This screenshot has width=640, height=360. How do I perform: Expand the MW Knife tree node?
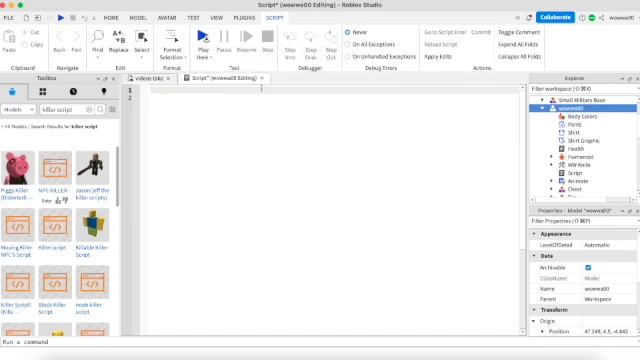[x=551, y=165]
